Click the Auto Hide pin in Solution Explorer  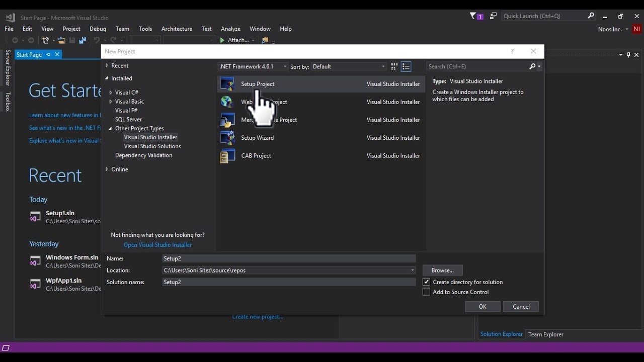point(628,55)
